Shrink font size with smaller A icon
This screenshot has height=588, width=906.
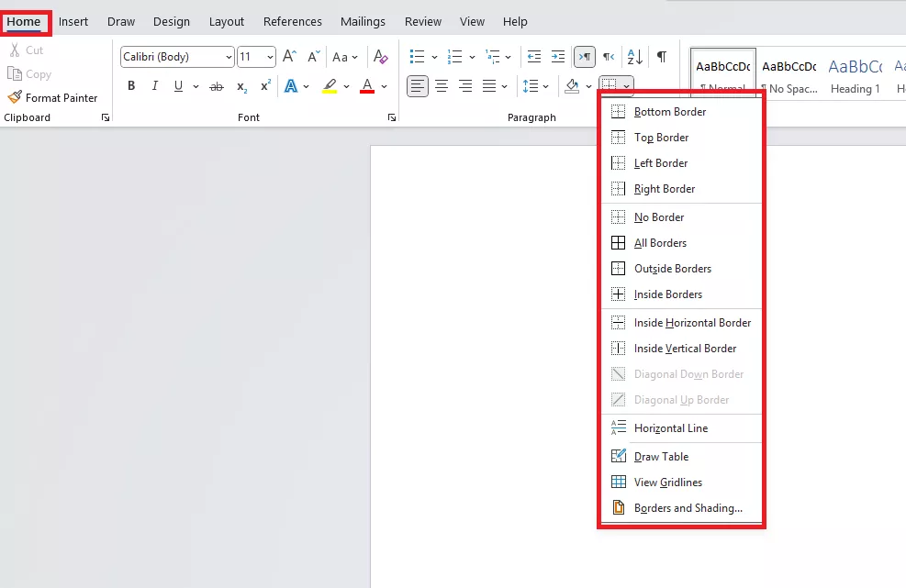point(314,57)
